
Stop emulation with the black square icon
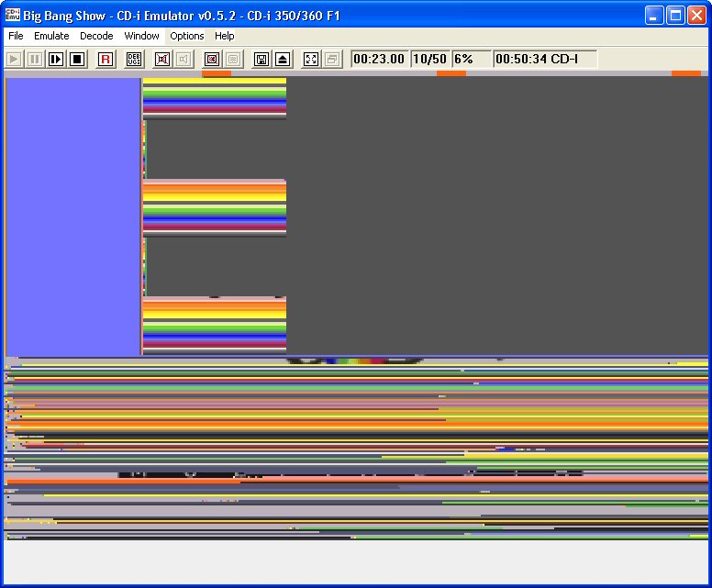click(77, 59)
